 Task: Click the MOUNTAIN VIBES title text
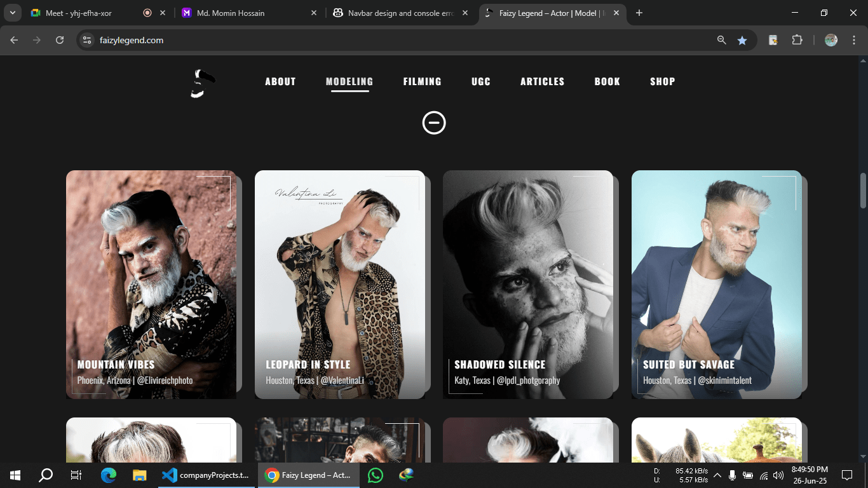coord(116,365)
